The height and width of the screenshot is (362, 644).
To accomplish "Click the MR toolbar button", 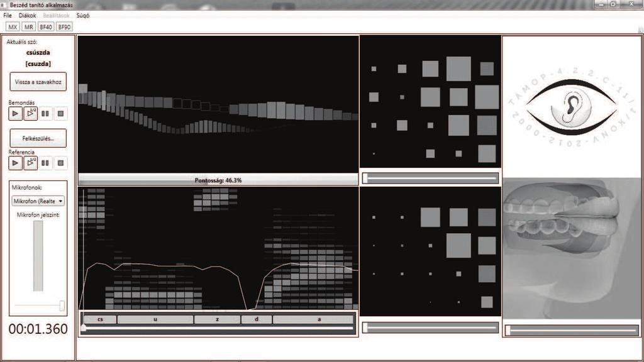I will pos(29,26).
